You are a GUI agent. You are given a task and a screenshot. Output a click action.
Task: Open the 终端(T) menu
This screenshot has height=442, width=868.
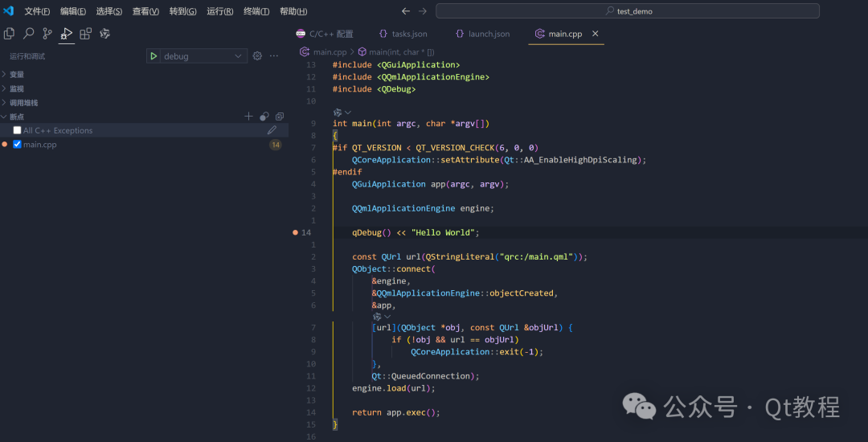tap(256, 11)
